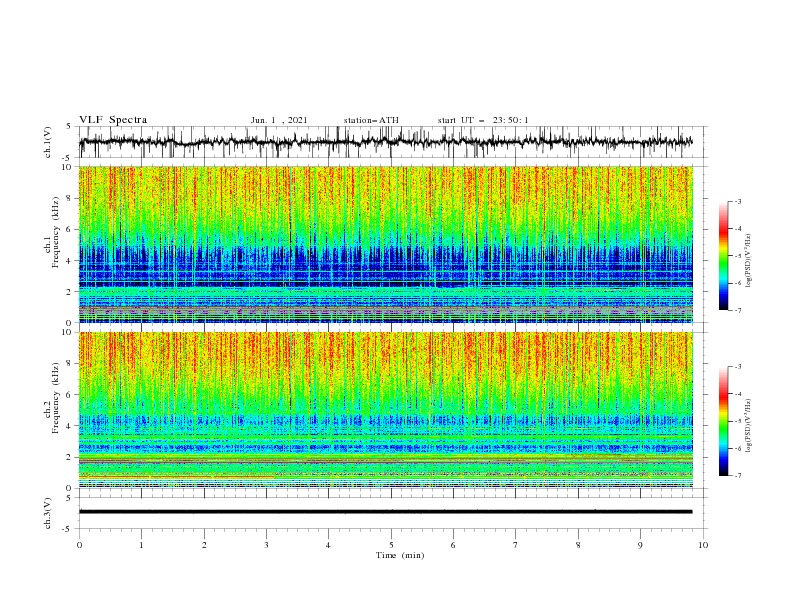Image resolution: width=792 pixels, height=612 pixels.
Task: Click the ch.2 PSD color scale bar
Action: (x=723, y=421)
